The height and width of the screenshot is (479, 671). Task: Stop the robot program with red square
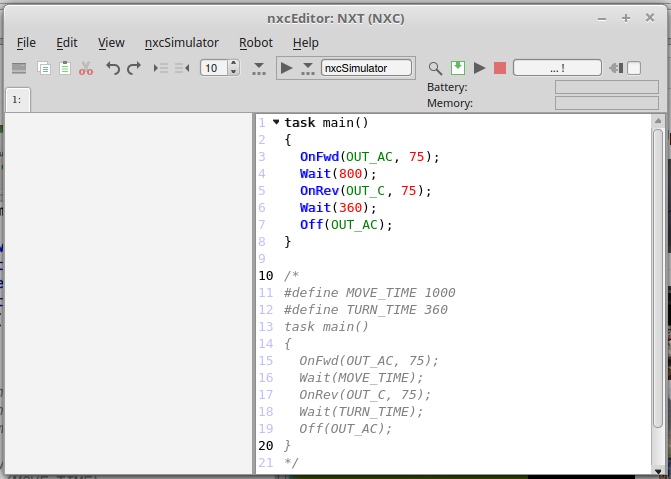(500, 68)
